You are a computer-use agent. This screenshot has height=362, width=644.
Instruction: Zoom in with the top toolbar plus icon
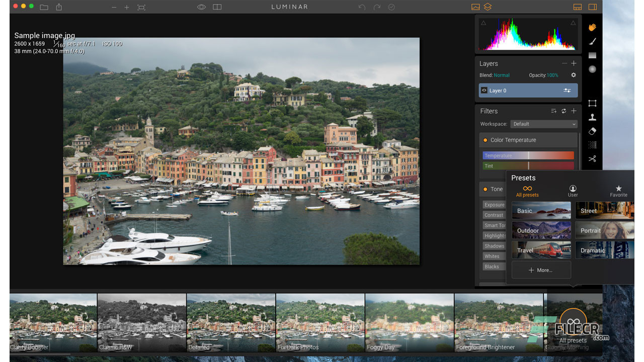(127, 8)
